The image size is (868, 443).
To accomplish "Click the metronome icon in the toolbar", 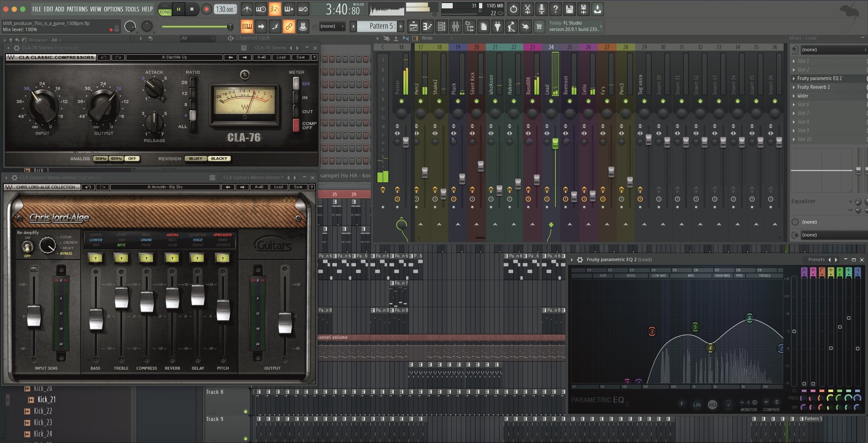I will tap(247, 9).
